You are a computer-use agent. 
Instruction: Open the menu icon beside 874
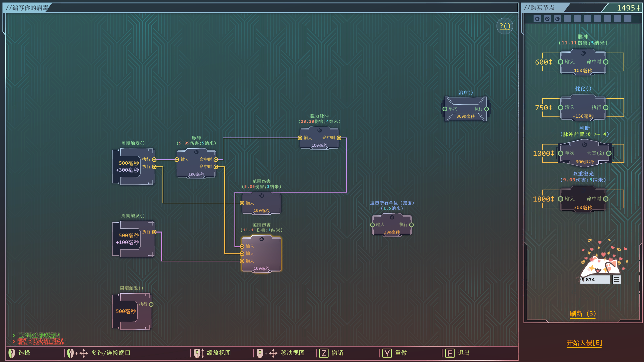click(617, 280)
